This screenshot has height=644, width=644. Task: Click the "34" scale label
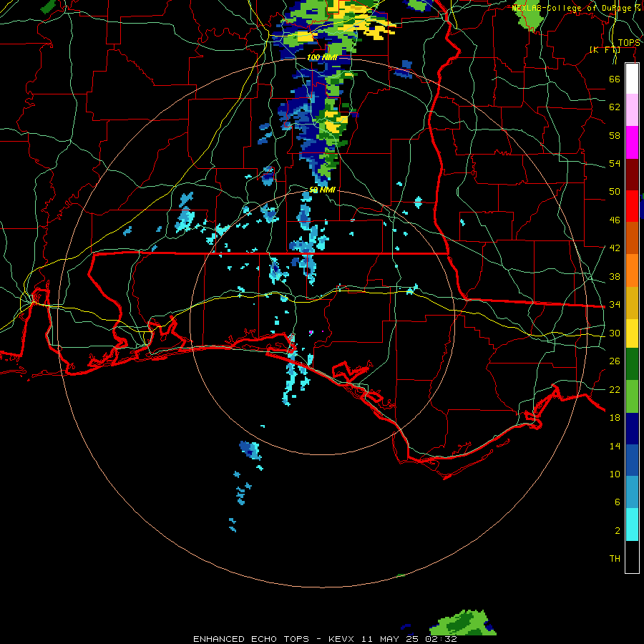click(x=615, y=305)
